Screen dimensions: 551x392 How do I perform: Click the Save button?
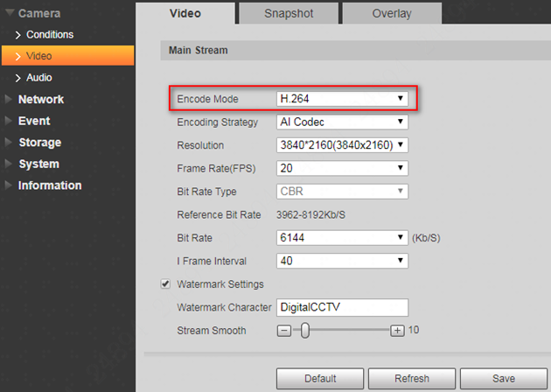[503, 379]
